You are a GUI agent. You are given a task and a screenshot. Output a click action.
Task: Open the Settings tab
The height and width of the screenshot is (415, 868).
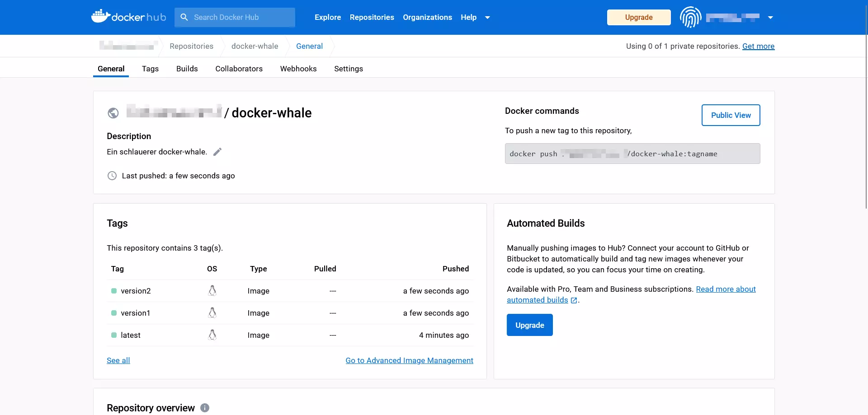(x=349, y=69)
